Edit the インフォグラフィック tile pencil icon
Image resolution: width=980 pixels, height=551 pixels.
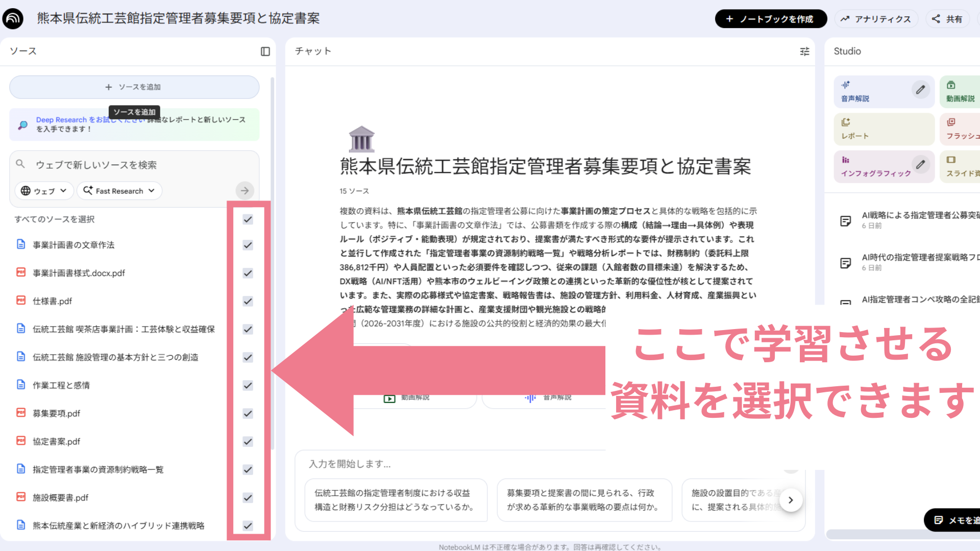pos(920,164)
